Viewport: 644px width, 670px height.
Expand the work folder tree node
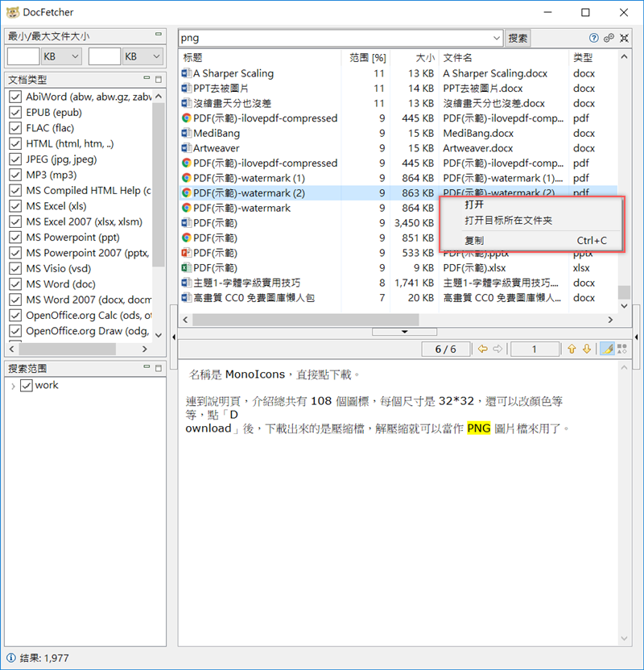point(13,387)
